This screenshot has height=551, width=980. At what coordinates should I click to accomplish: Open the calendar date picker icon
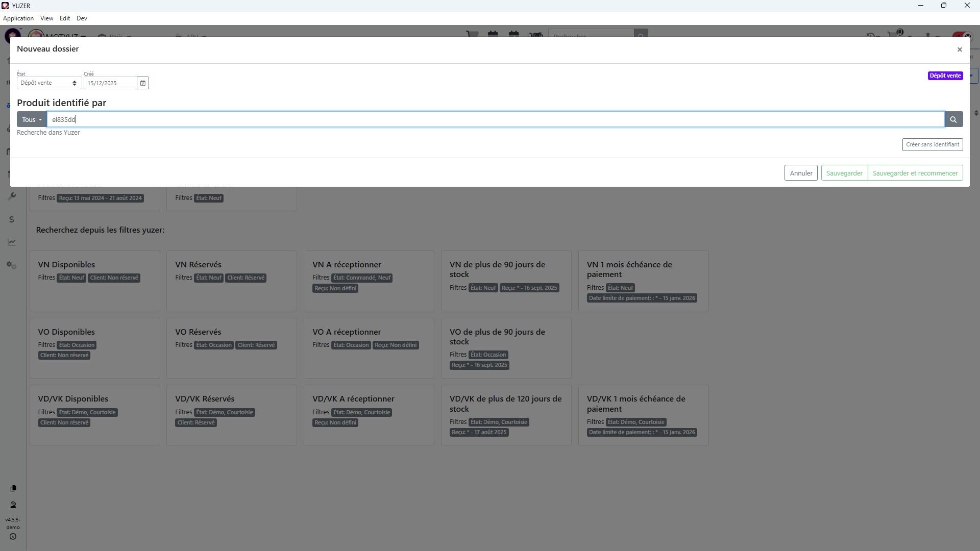coord(143,83)
